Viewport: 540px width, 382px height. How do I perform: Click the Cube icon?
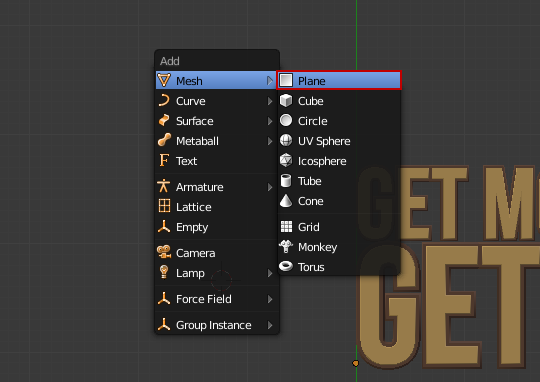[x=286, y=100]
